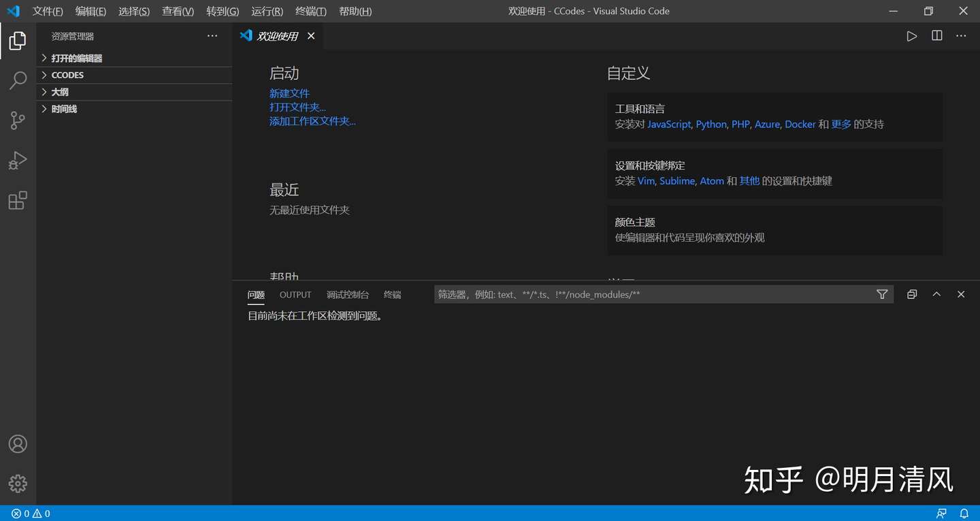Click the 无最近使用文件夹 text
This screenshot has width=980, height=521.
[310, 210]
